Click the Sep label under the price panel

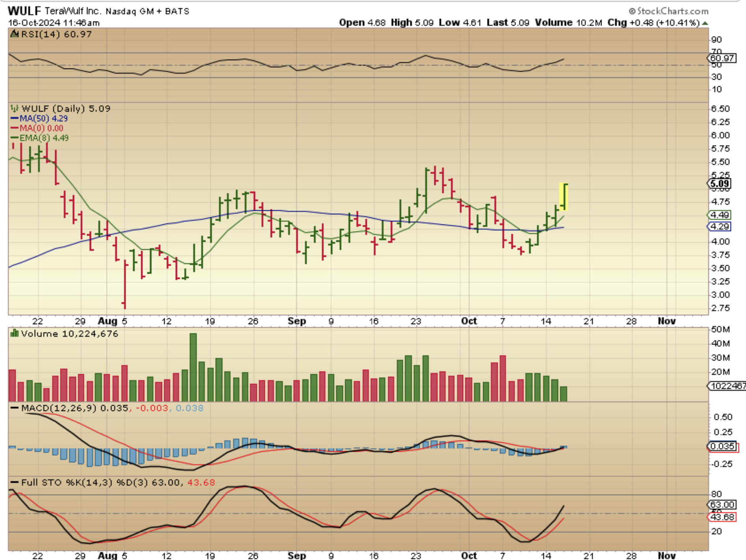click(x=297, y=321)
